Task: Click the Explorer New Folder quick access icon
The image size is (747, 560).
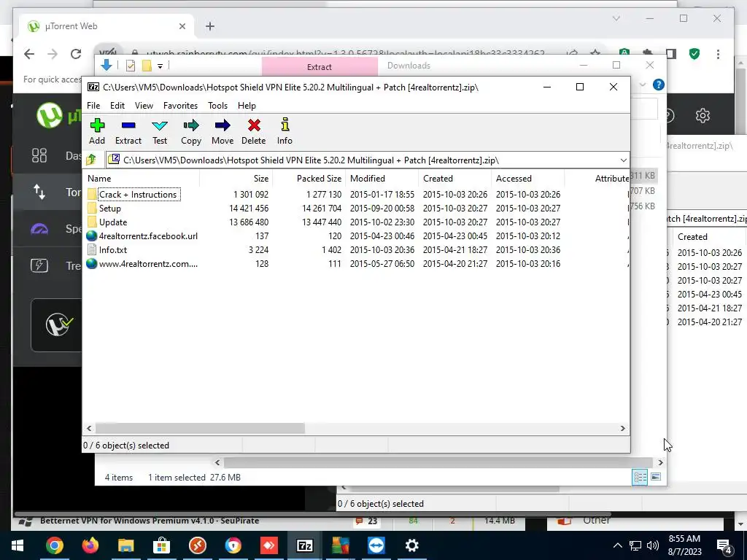Action: point(147,66)
